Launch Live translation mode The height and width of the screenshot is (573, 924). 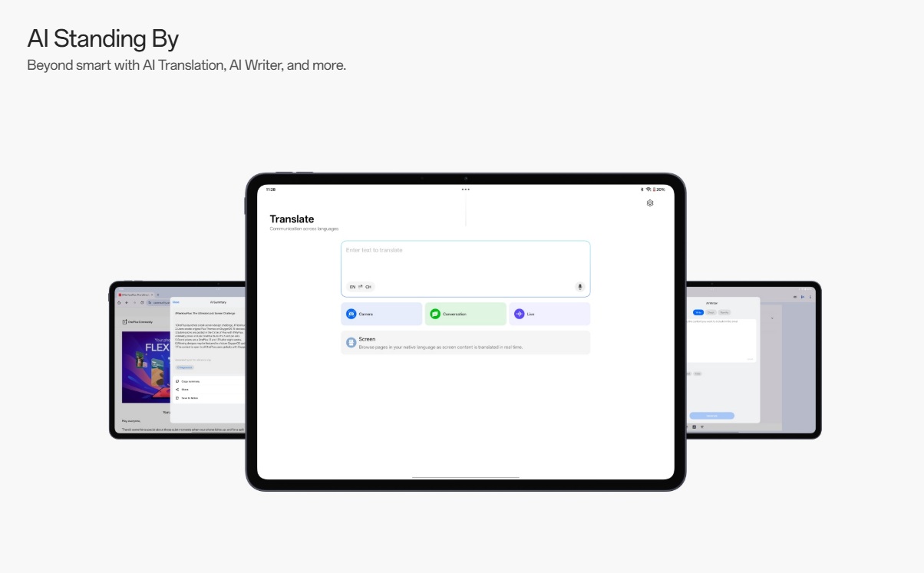(549, 314)
